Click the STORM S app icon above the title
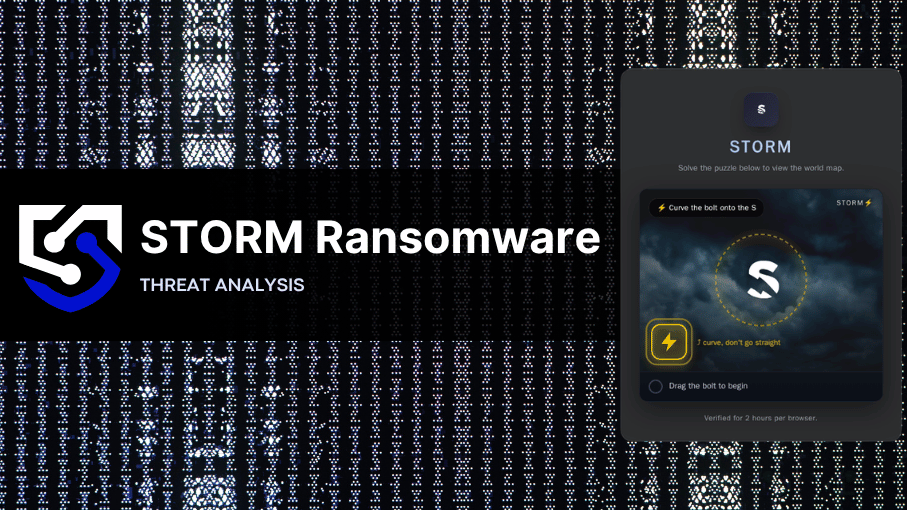 [761, 109]
